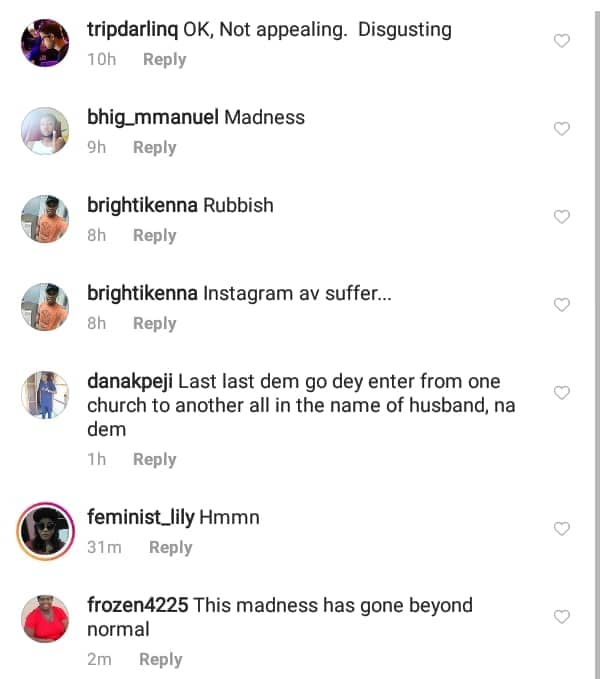Viewport: 600px width, 679px height.
Task: Heart the "Instagram av suffer" comment
Action: 562,305
